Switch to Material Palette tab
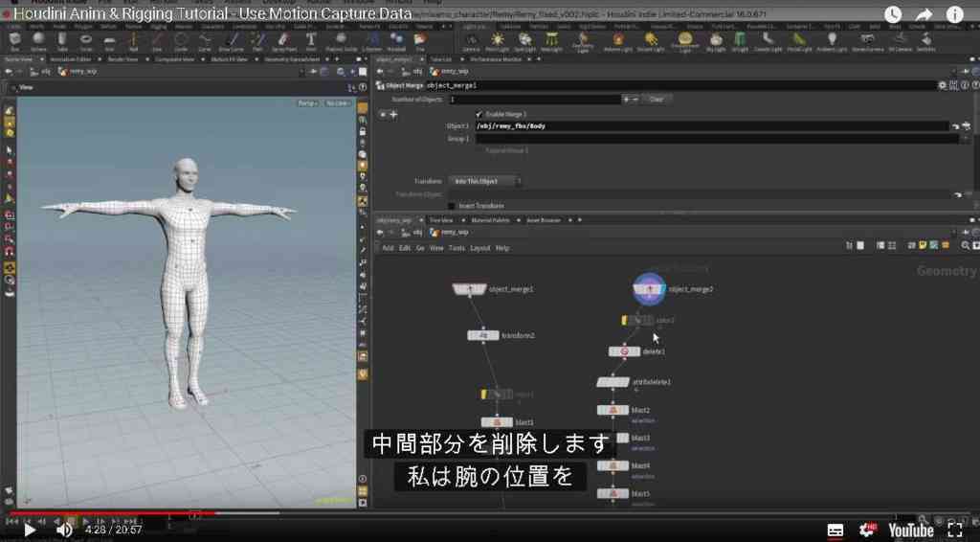 pyautogui.click(x=490, y=220)
